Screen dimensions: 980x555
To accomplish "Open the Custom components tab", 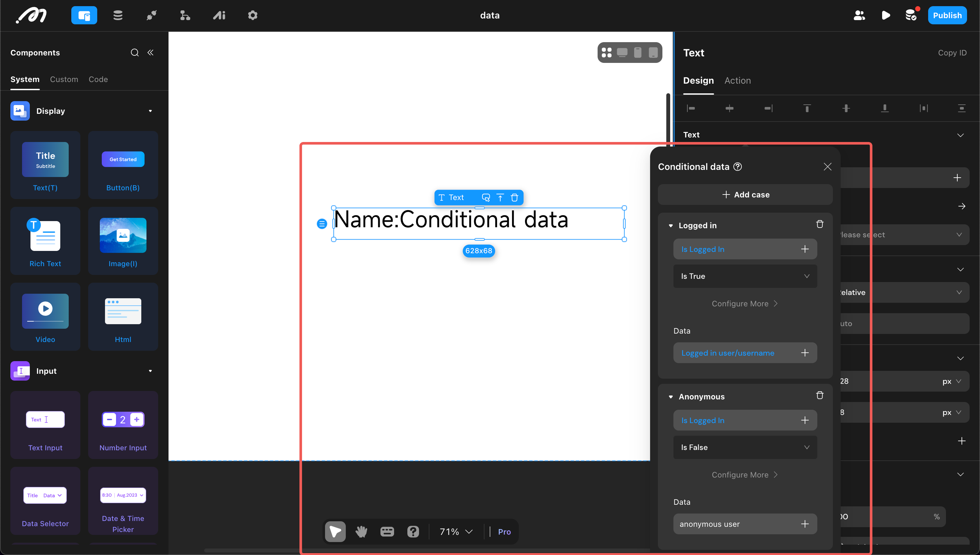I will [64, 79].
